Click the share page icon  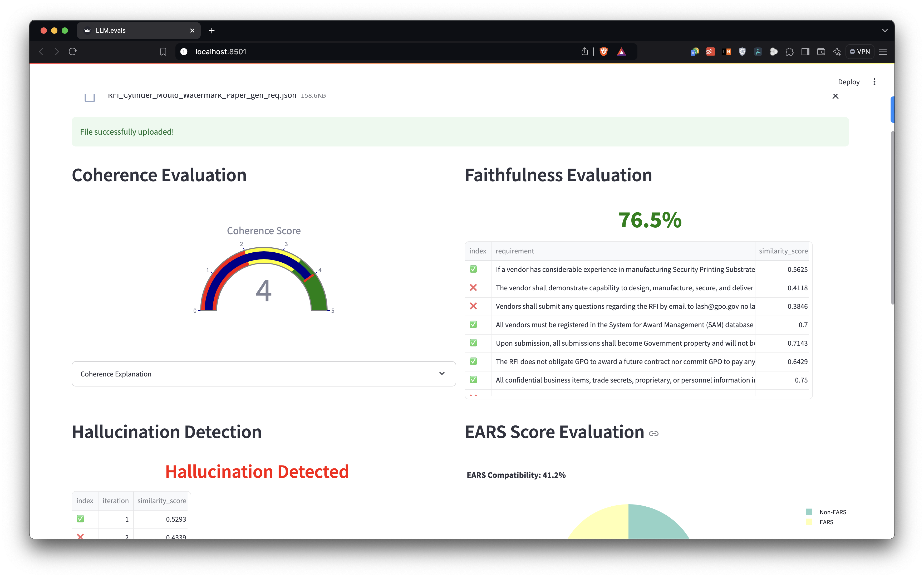coord(584,52)
